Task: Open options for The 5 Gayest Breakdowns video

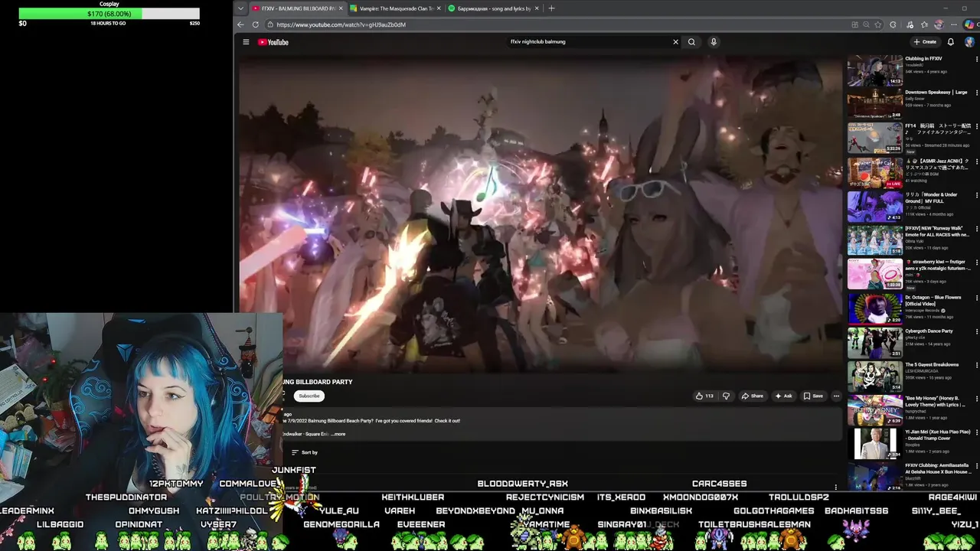Action: [x=976, y=365]
